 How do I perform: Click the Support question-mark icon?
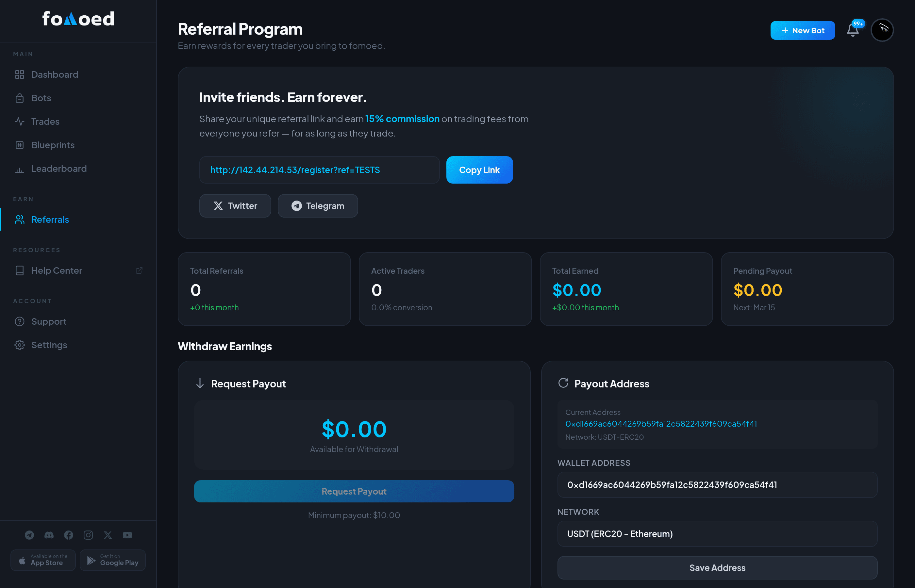click(20, 321)
